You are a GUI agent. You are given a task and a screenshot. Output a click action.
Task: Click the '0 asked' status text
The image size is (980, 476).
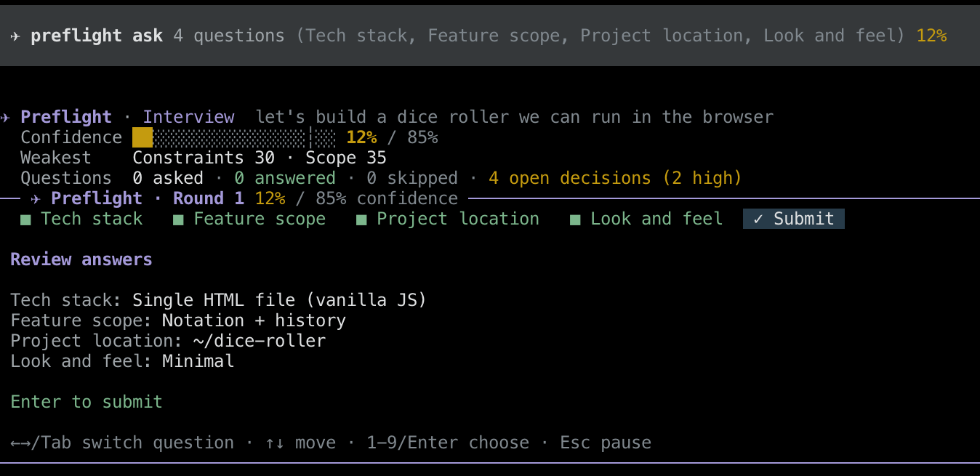point(168,178)
